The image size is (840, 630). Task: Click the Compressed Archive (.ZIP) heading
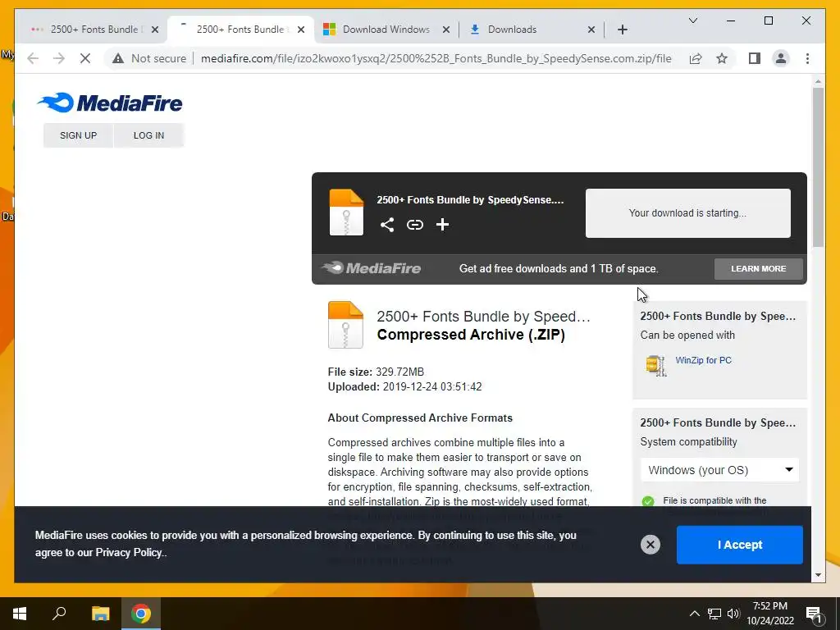click(x=471, y=335)
